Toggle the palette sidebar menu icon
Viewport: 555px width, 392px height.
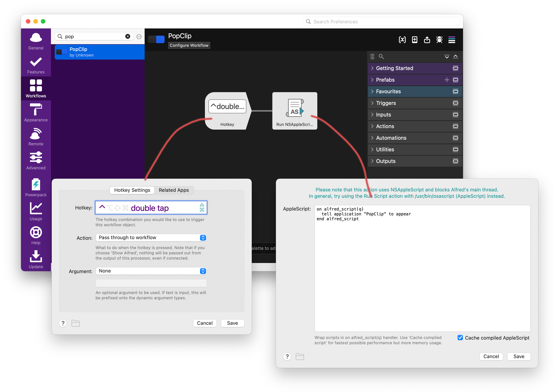click(x=452, y=40)
